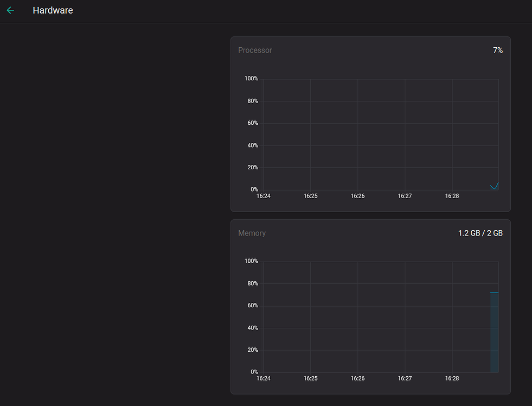This screenshot has height=406, width=532.
Task: Select the Processor card heading
Action: point(255,50)
